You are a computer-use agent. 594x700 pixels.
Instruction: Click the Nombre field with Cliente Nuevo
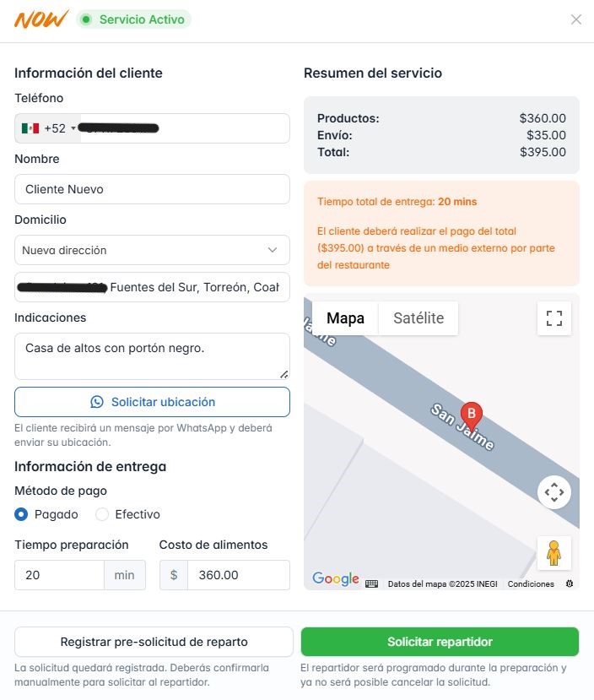(152, 189)
